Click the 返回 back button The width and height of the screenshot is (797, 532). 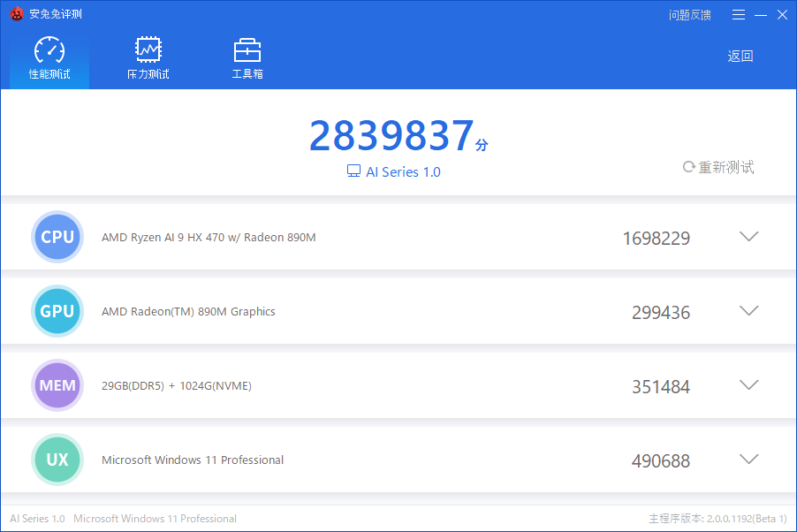click(x=740, y=57)
